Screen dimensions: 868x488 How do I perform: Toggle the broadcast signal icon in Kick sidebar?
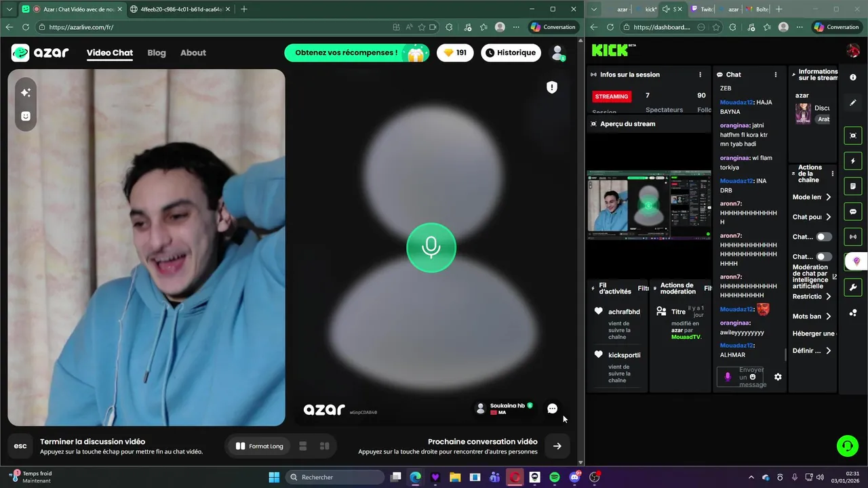click(x=853, y=237)
